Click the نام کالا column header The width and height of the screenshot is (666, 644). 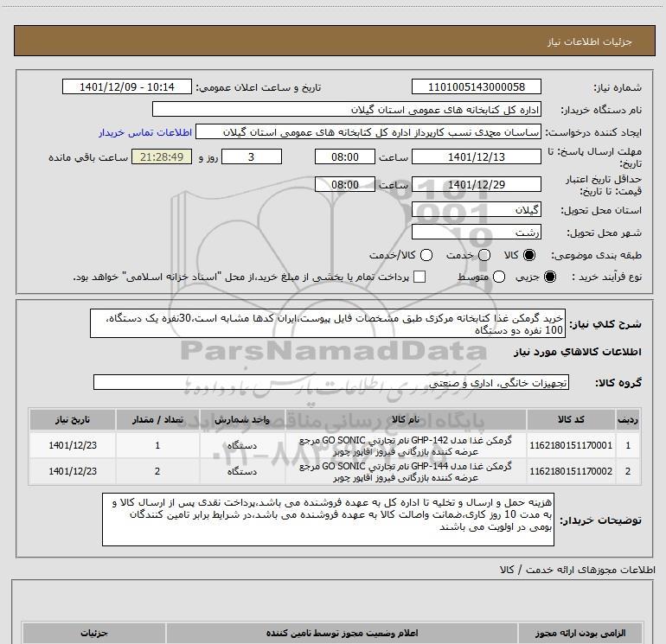405,419
